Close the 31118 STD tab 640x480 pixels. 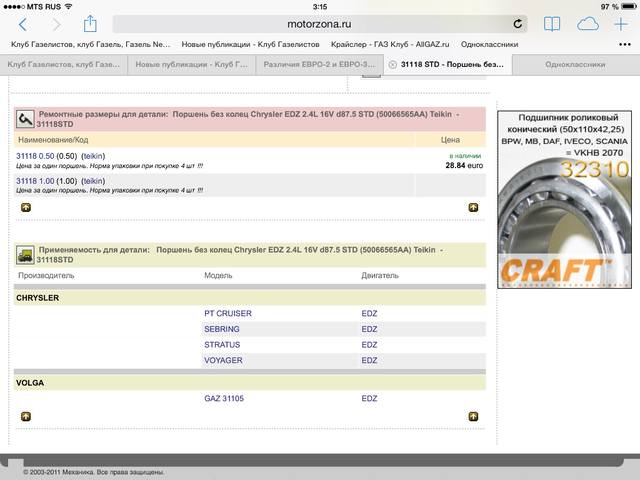[392, 64]
